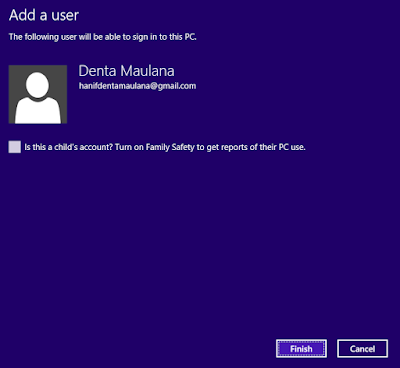Viewport: 400px width, 368px height.
Task: Click "The following user will be able to sign in" text
Action: coord(102,37)
